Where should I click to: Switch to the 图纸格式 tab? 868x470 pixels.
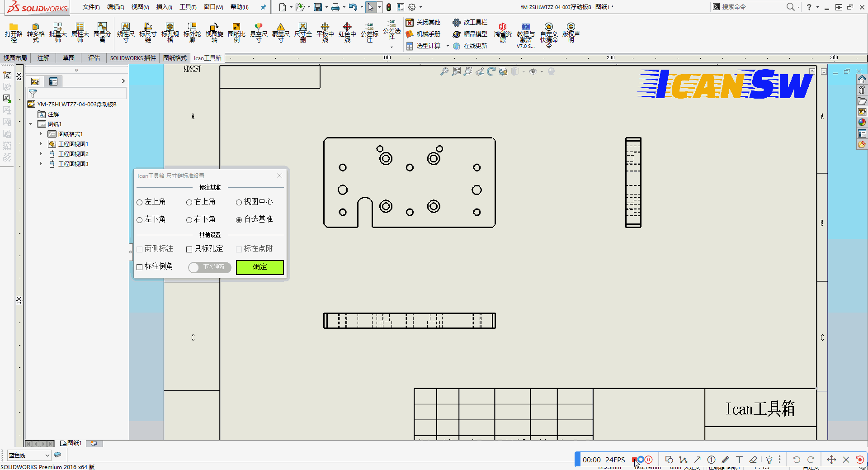[175, 58]
